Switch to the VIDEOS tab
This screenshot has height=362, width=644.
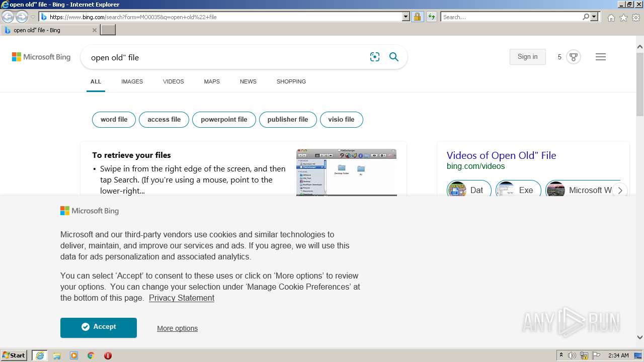[x=173, y=81]
